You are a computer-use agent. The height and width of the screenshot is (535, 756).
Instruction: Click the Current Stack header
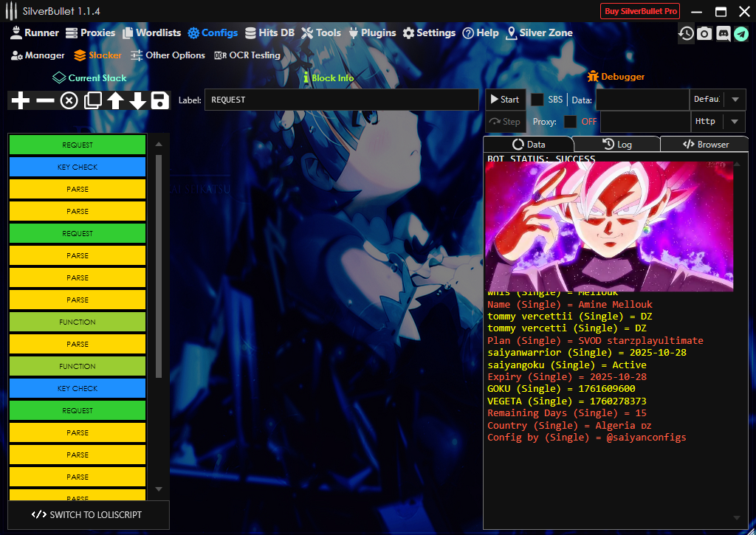click(89, 78)
